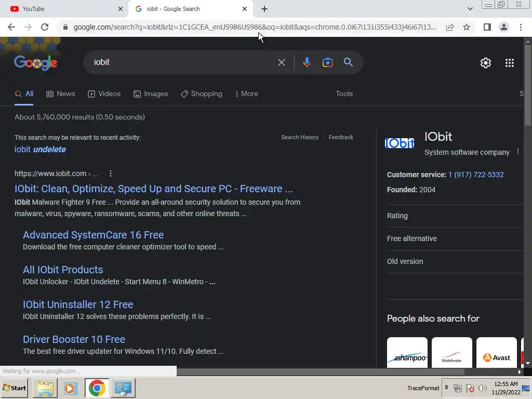Open Google apps grid
Viewport: 532px width, 399px height.
(510, 63)
